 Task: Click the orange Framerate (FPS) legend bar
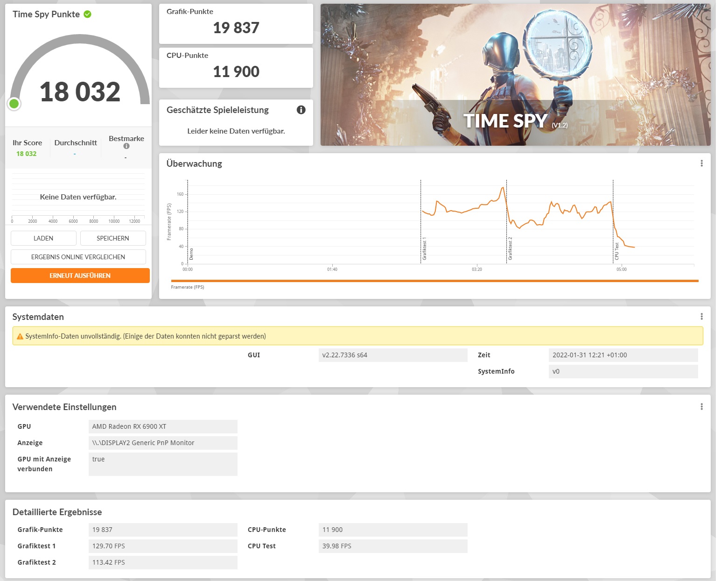(x=435, y=281)
